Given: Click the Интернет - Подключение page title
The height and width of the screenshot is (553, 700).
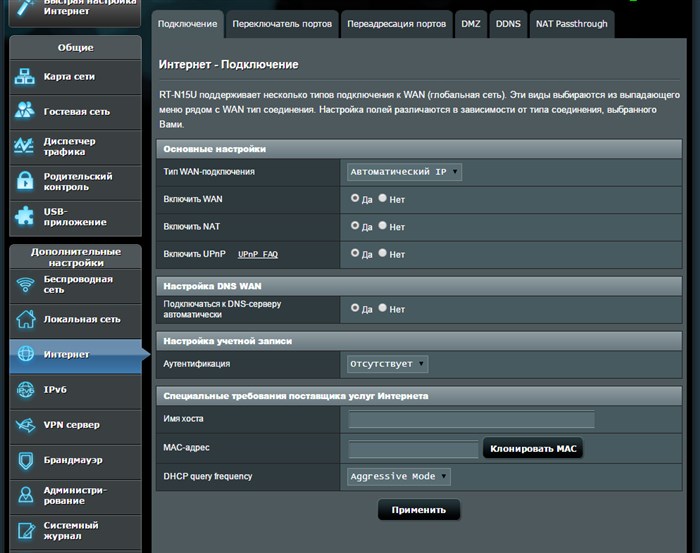Looking at the screenshot, I should 229,65.
